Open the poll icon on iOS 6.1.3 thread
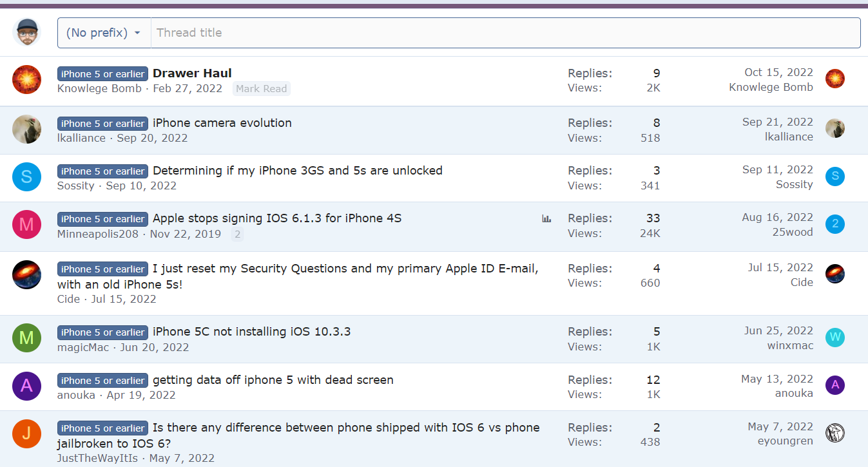Image resolution: width=868 pixels, height=467 pixels. pos(546,219)
